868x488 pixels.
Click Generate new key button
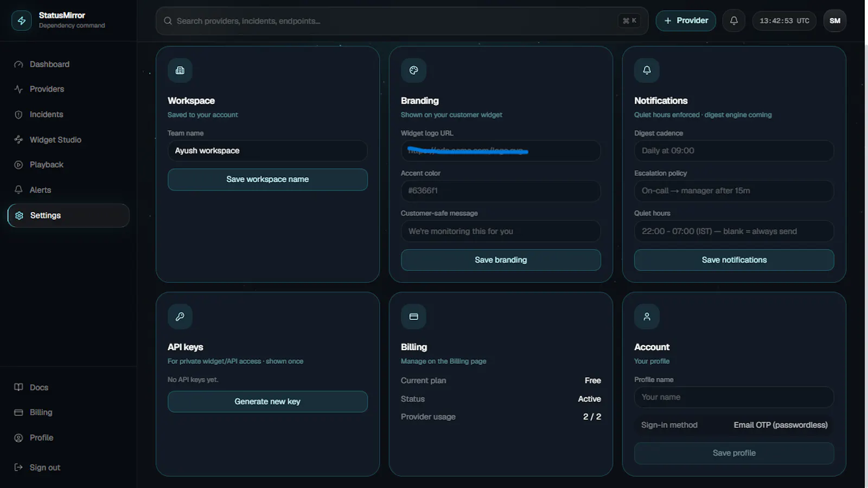(x=267, y=402)
